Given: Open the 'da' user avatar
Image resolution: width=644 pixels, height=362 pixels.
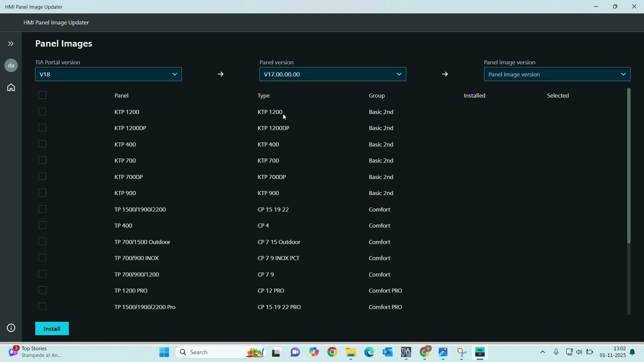Looking at the screenshot, I should pos(11,65).
